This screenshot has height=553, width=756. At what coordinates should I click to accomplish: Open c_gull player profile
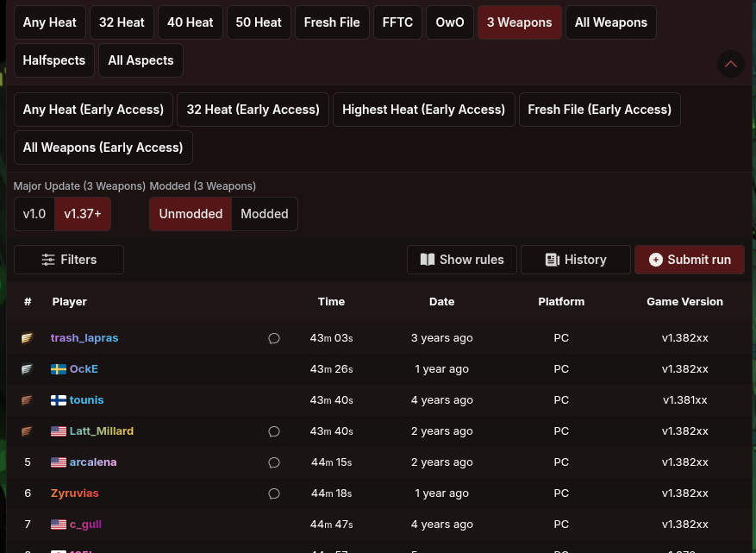(x=86, y=524)
